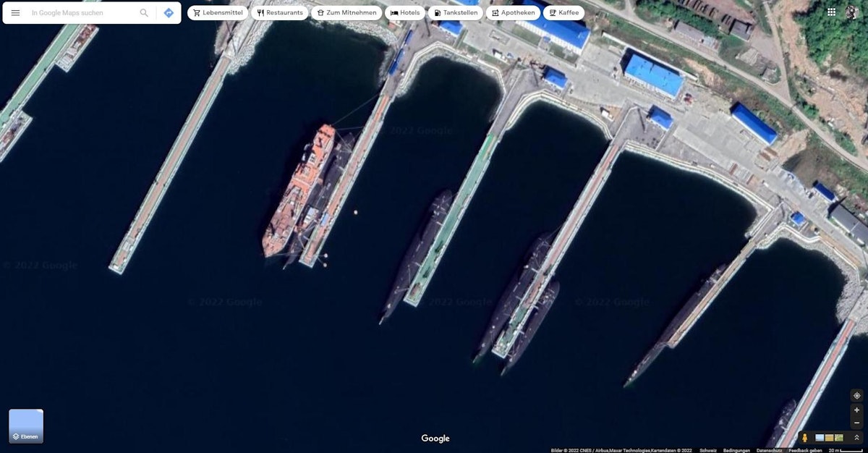Filter by Lebensmittel category
868x453 pixels.
click(x=218, y=13)
